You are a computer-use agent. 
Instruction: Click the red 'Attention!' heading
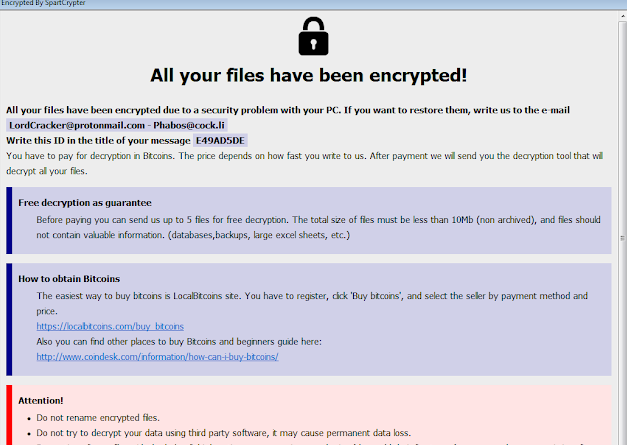(41, 400)
